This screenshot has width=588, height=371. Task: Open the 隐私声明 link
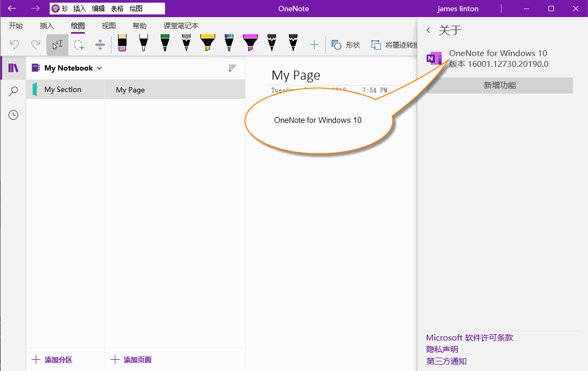point(442,350)
